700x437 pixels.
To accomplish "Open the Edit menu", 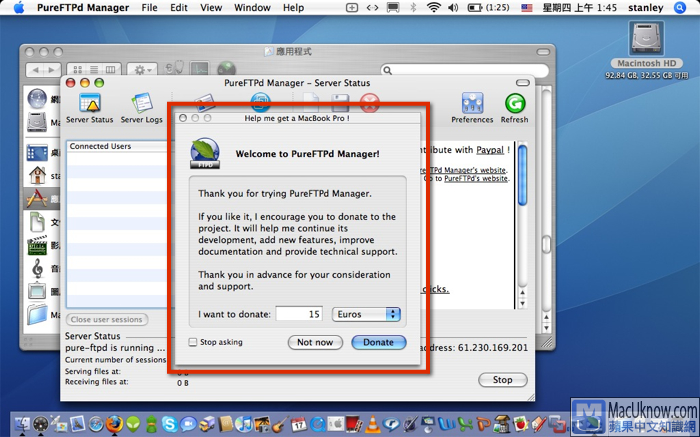I will [x=179, y=8].
